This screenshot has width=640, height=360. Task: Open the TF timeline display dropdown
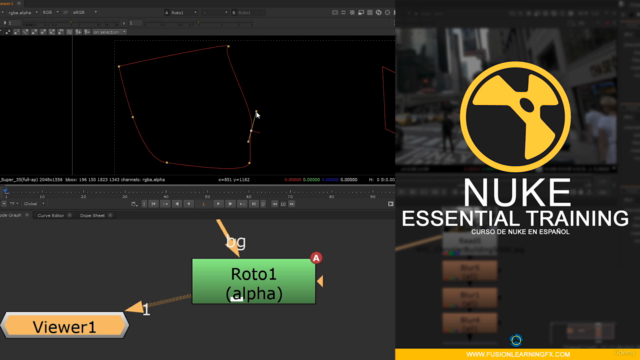[x=13, y=204]
